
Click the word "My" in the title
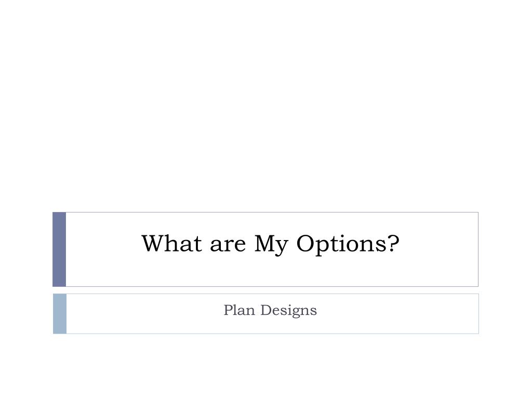[x=271, y=245]
